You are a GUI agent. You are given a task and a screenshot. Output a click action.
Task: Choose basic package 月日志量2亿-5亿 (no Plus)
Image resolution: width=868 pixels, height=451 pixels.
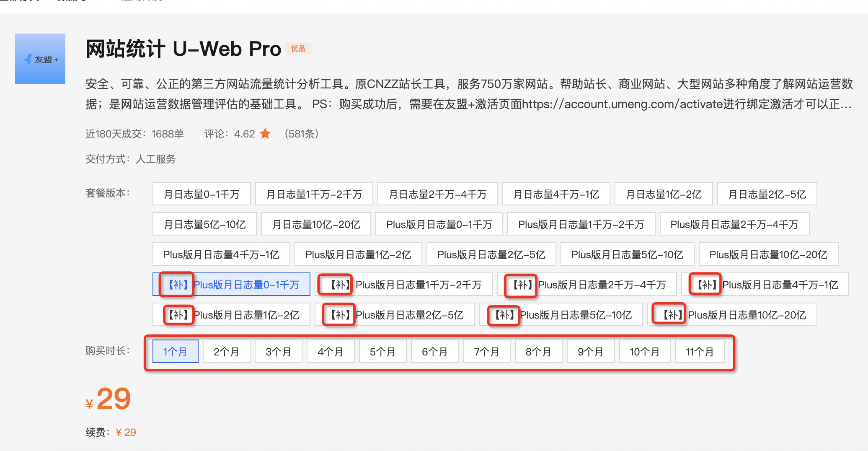coord(767,194)
